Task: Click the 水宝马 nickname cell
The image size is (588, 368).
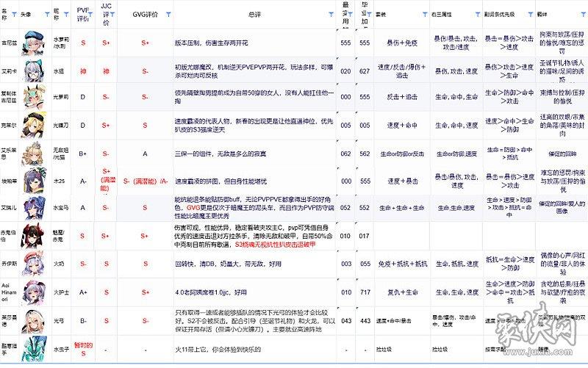Action: pyautogui.click(x=60, y=208)
